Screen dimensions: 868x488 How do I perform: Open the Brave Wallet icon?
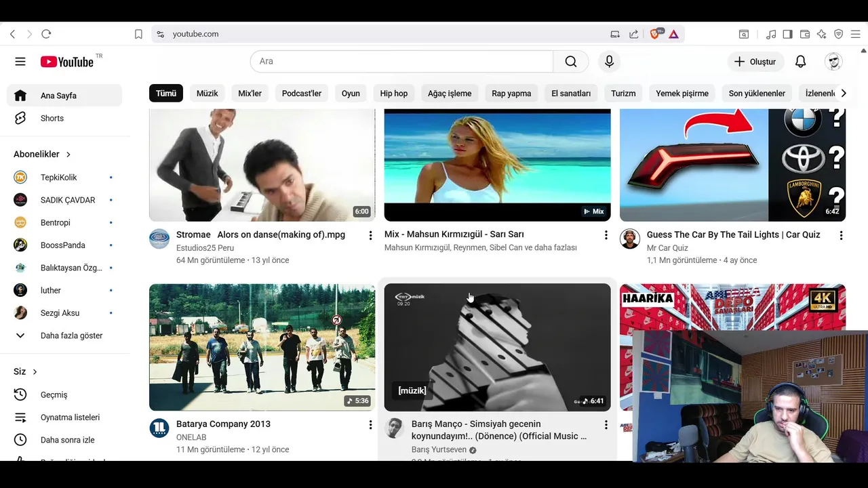(805, 34)
